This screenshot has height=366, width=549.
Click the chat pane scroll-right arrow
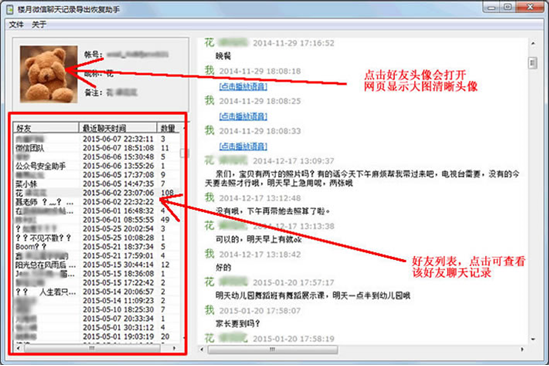(x=522, y=349)
